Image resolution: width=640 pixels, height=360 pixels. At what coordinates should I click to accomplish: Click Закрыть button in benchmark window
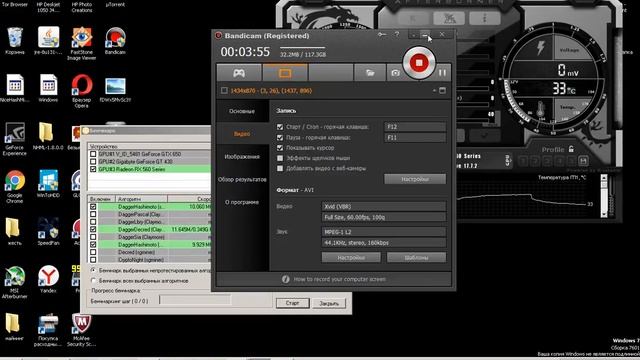pyautogui.click(x=329, y=303)
